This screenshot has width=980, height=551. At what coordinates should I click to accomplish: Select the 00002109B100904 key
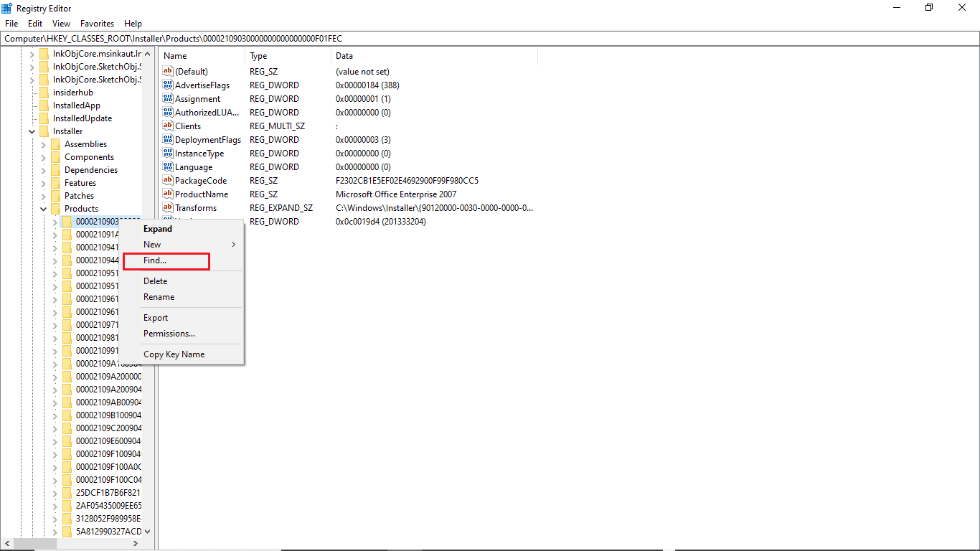point(108,415)
